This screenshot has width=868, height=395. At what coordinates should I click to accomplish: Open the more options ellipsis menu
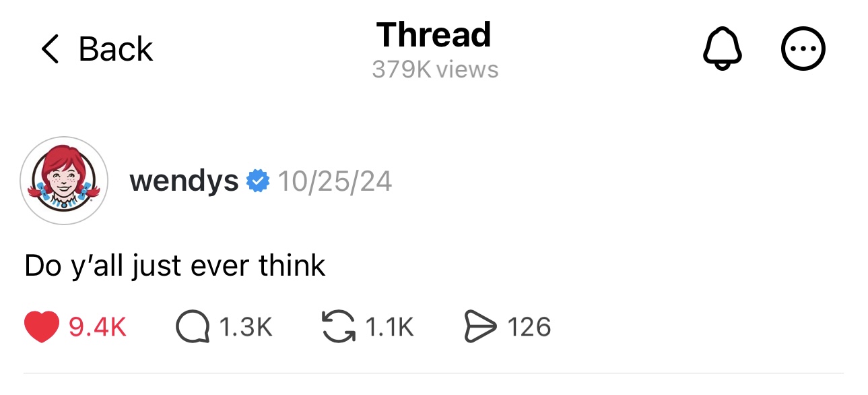pos(803,49)
